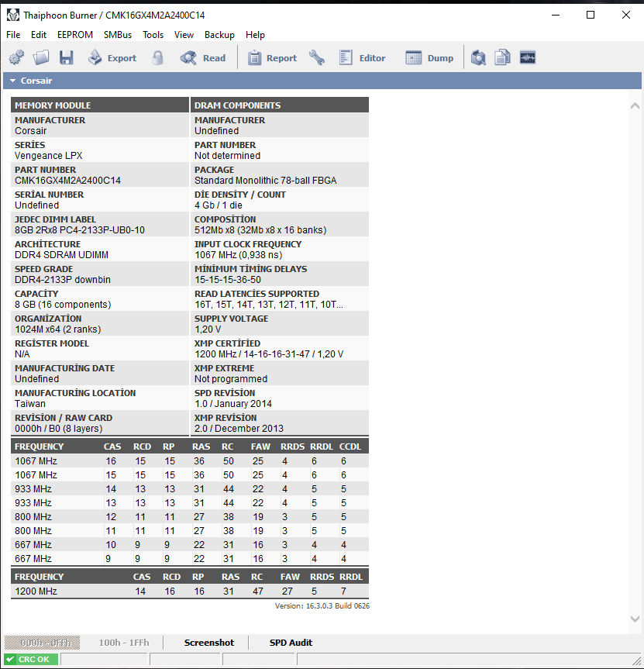Switch to the 100h - 1FFh tab
This screenshot has width=644, height=669.
click(x=124, y=643)
